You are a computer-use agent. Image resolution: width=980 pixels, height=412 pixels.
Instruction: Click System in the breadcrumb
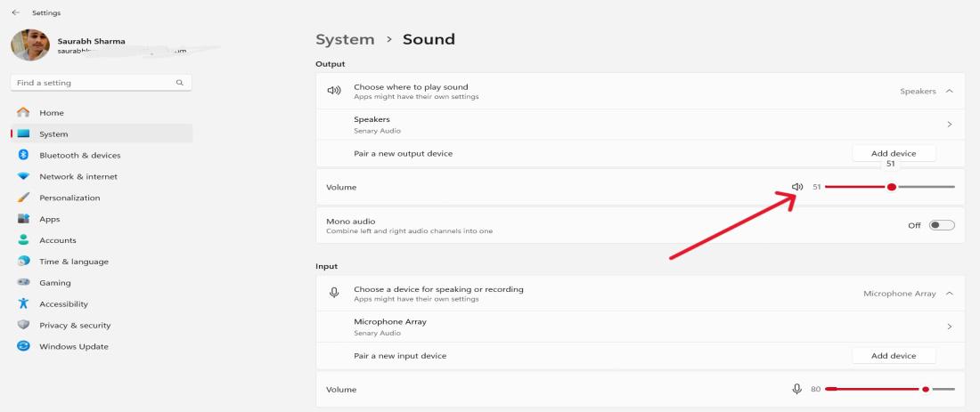(345, 39)
